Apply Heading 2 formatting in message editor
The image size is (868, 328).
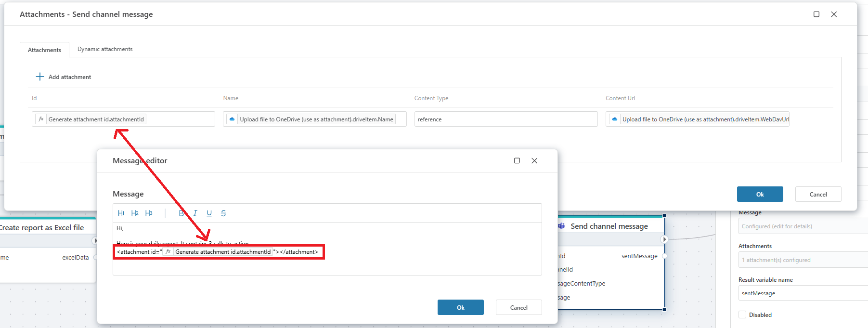135,213
